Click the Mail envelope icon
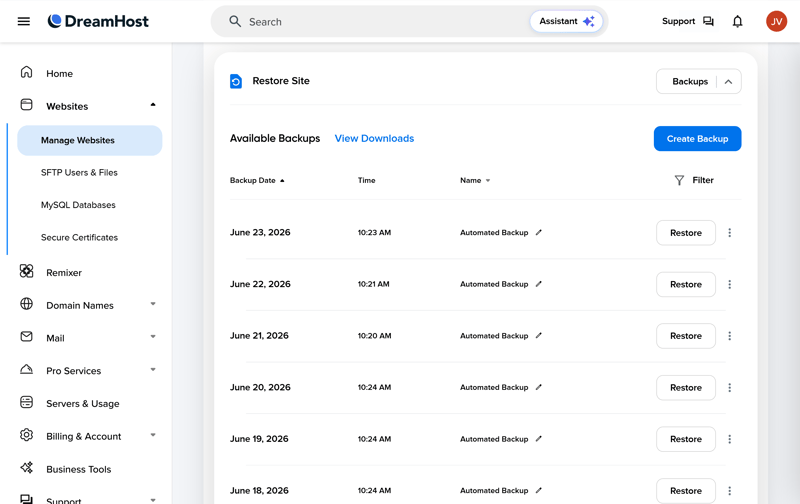This screenshot has width=800, height=504. click(x=27, y=337)
